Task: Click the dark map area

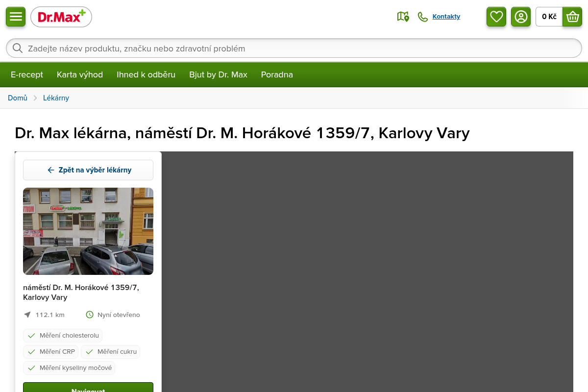Action: [367, 272]
